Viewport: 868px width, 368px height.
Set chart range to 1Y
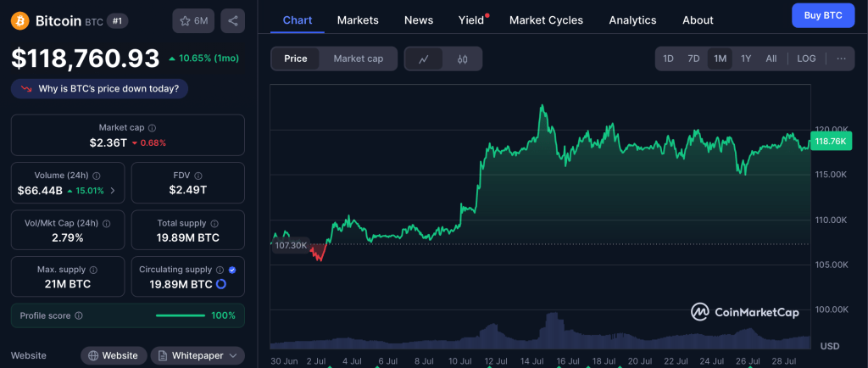(746, 59)
